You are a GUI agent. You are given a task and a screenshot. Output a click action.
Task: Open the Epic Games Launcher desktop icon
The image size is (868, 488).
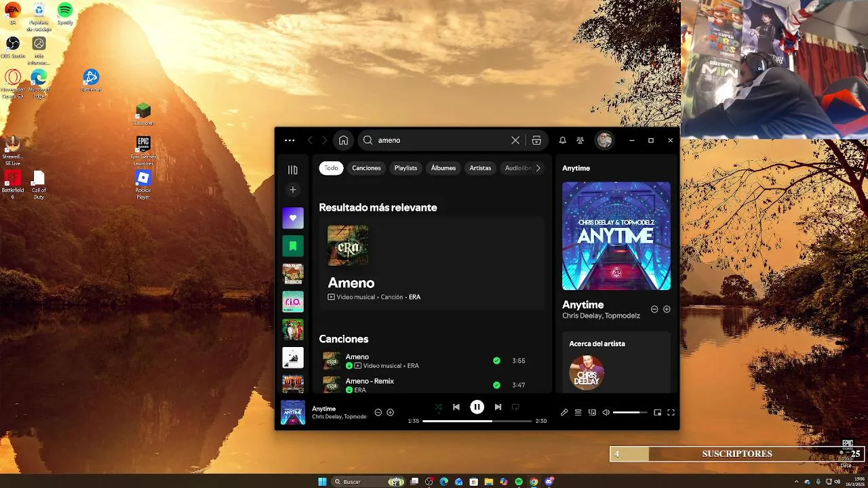tap(143, 150)
